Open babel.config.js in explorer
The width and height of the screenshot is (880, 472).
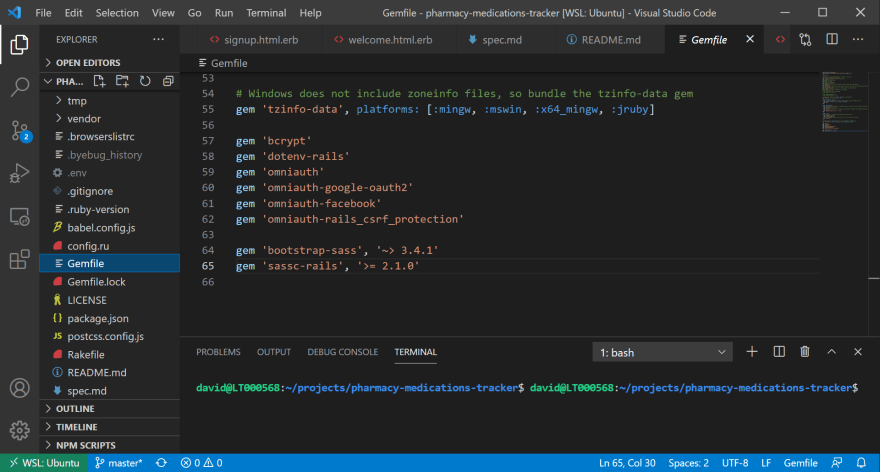[109, 227]
